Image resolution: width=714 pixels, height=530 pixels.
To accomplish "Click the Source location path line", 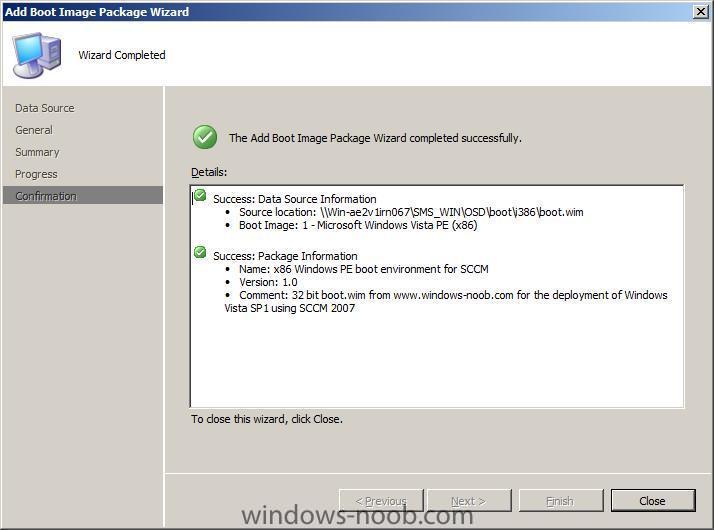I will pos(411,212).
